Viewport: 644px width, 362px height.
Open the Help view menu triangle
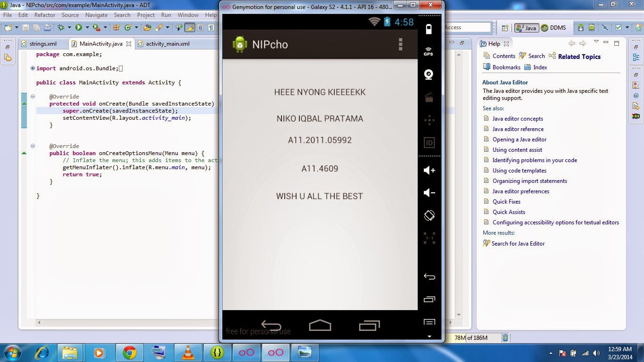tap(596, 42)
